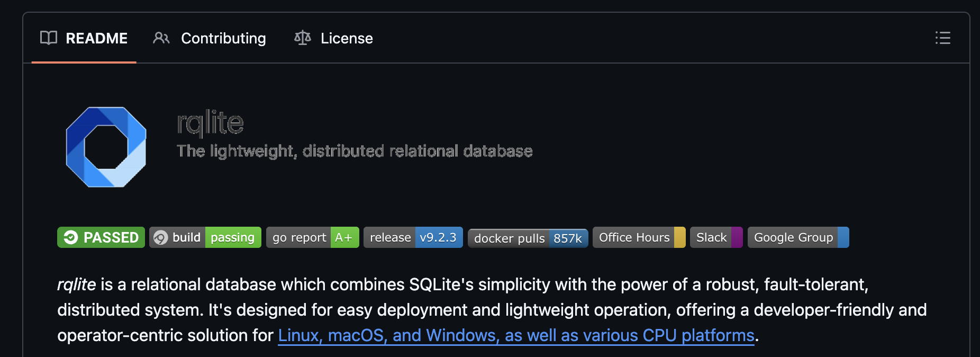The width and height of the screenshot is (980, 357).
Task: Open the build passing badge
Action: coord(205,237)
